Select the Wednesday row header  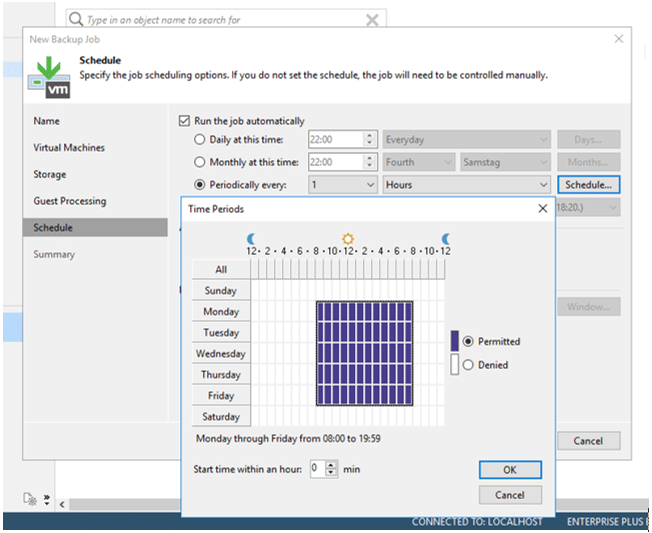click(x=221, y=354)
